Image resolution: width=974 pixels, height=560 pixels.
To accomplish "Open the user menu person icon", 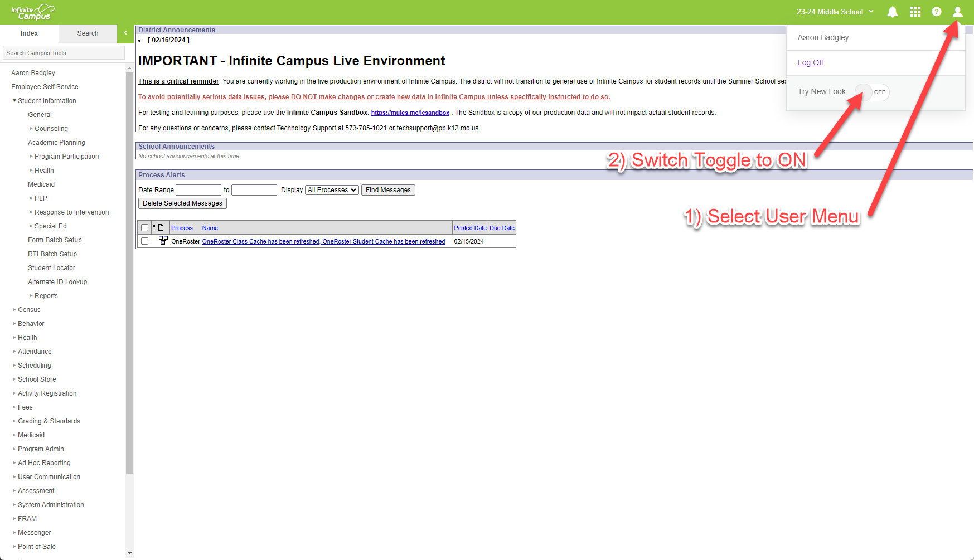I will click(958, 12).
